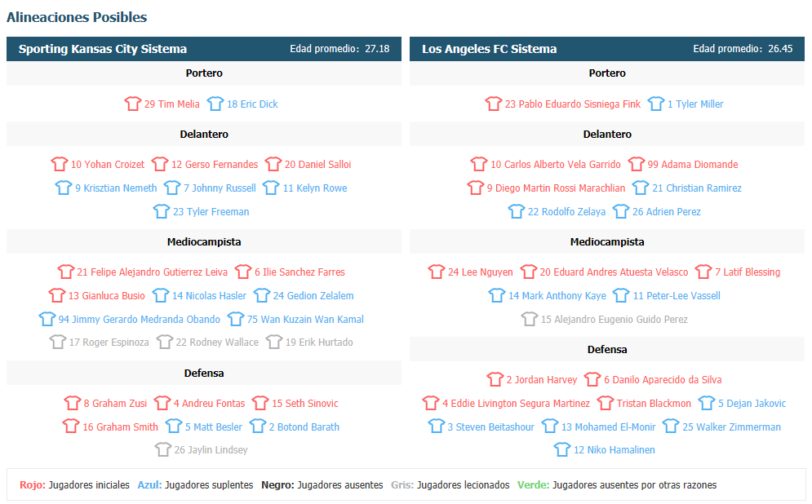Click the blue jersey icon beside Eric Dick

tap(215, 104)
